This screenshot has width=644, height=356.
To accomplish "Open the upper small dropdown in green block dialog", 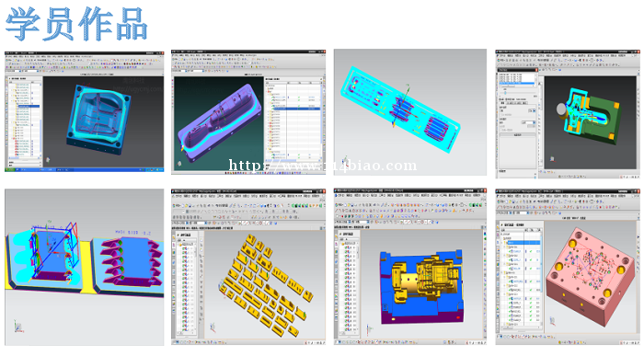I will click(532, 111).
